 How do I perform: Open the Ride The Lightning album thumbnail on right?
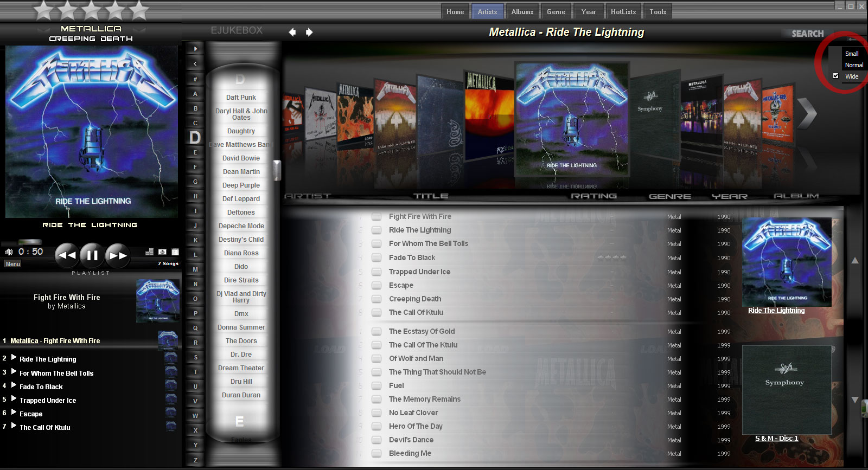click(x=787, y=262)
